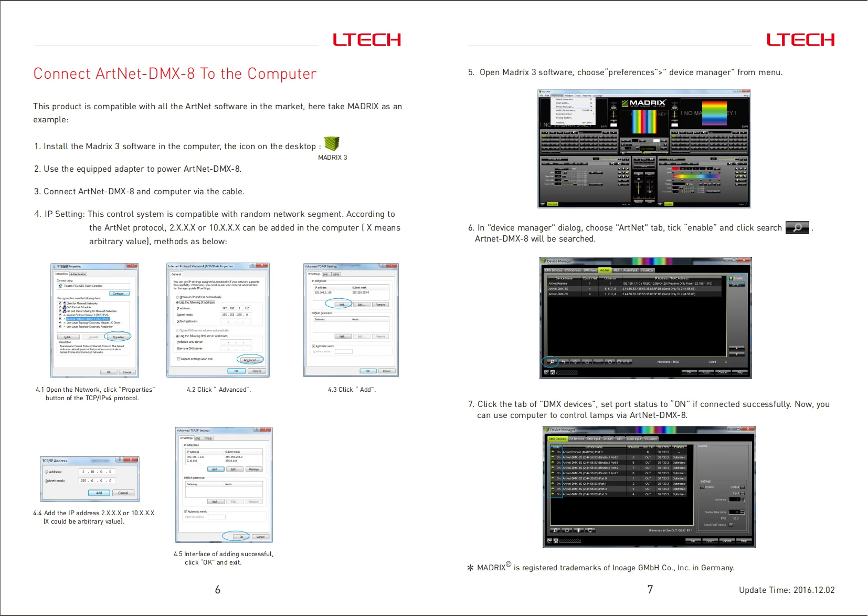Image resolution: width=868 pixels, height=616 pixels.
Task: Select the "ArtNet Remote" row in Art-Net device list
Action: pos(636,283)
